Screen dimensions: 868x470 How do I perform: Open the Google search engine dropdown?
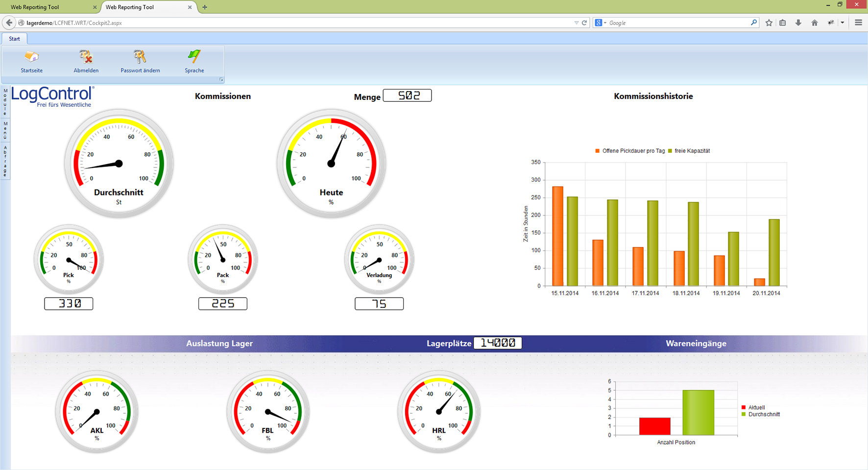tap(601, 23)
